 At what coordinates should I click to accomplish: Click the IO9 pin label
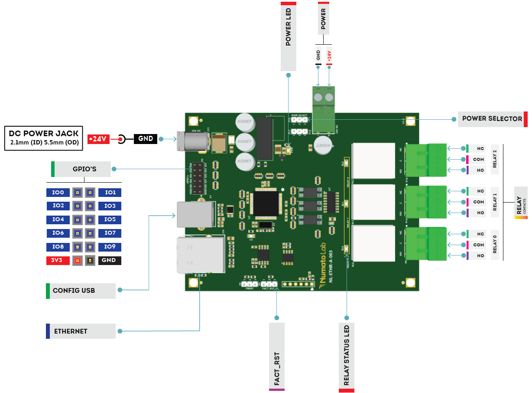click(x=110, y=247)
